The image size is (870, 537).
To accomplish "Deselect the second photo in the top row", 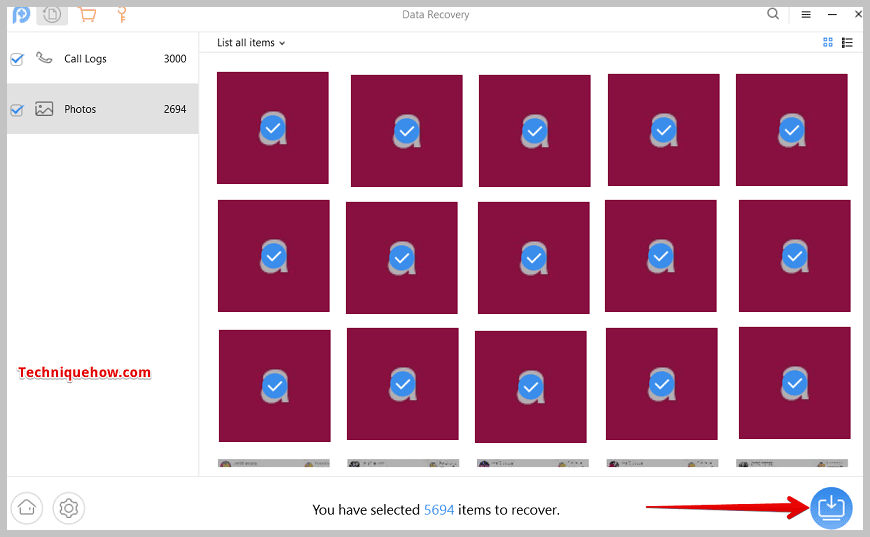I will (407, 131).
